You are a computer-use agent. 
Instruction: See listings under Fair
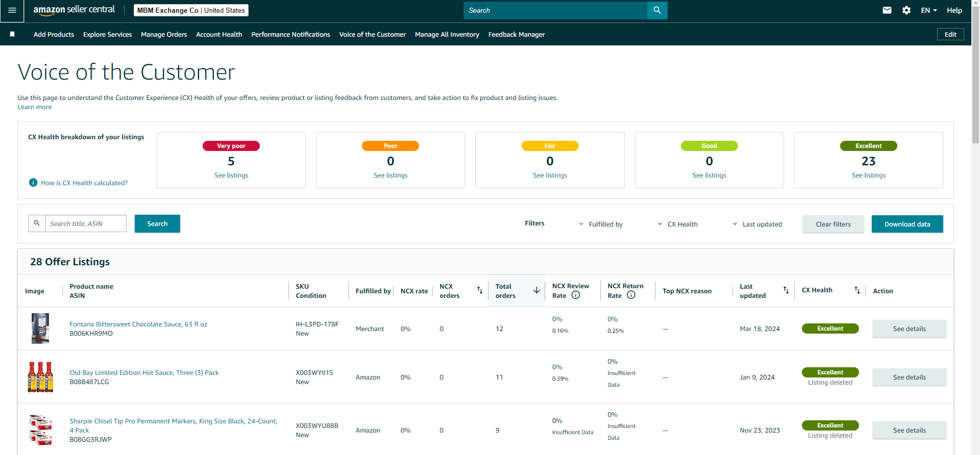click(550, 175)
